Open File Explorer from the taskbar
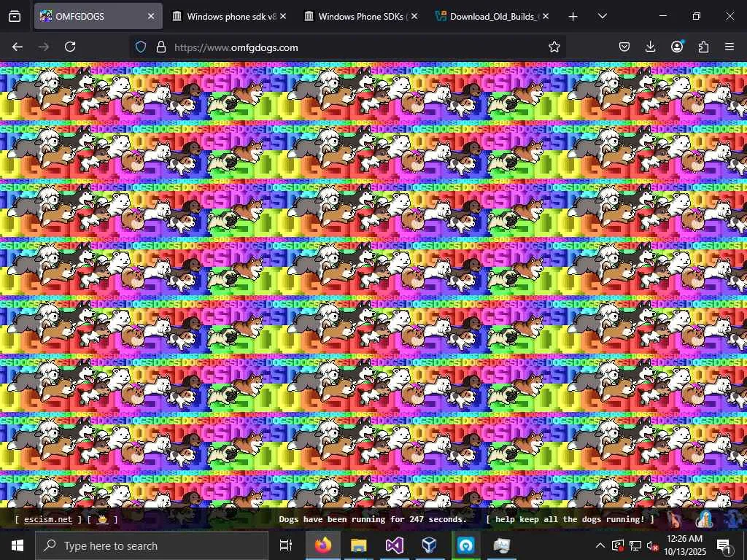The width and height of the screenshot is (747, 560). coord(359,545)
